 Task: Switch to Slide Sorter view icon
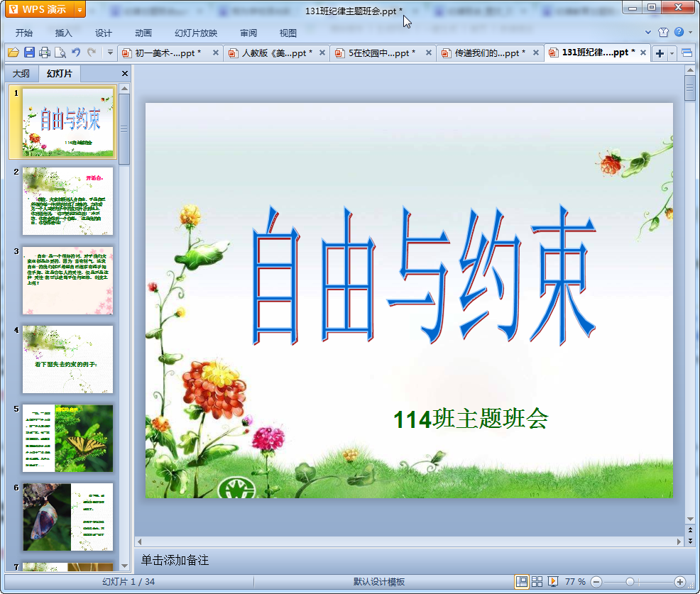point(537,581)
